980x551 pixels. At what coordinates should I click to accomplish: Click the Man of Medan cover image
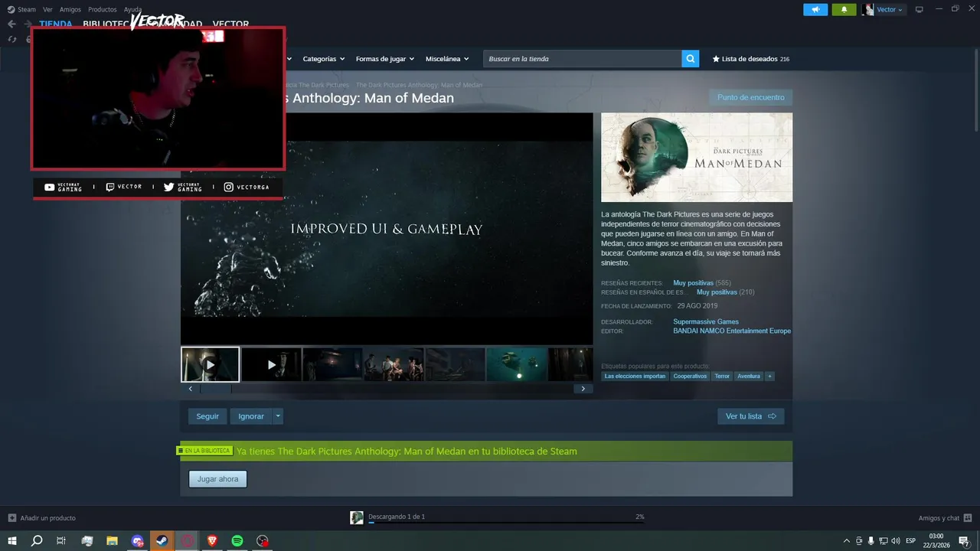pyautogui.click(x=697, y=158)
